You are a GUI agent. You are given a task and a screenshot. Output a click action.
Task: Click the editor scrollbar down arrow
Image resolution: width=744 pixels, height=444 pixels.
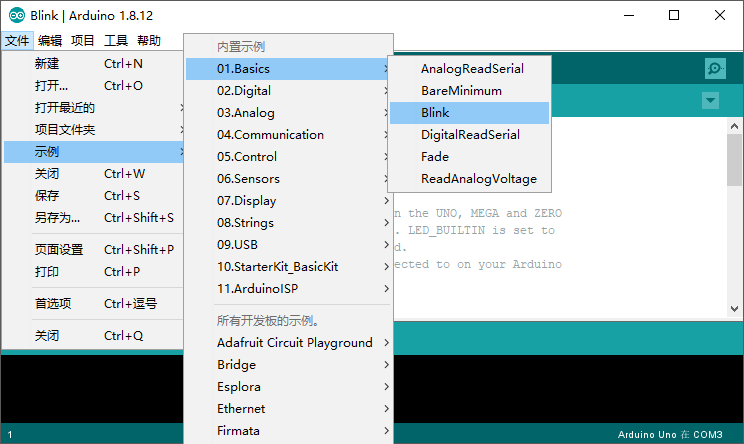pyautogui.click(x=735, y=309)
